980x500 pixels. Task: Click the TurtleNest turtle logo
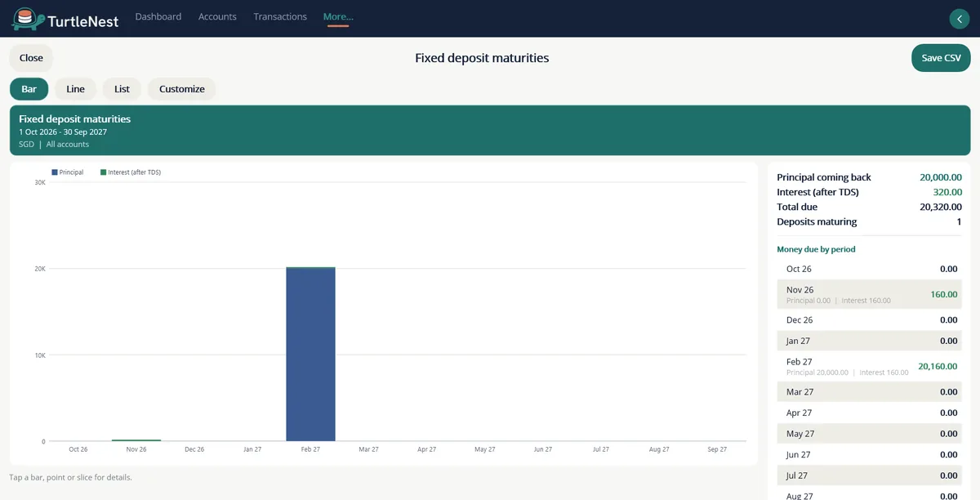(x=29, y=19)
